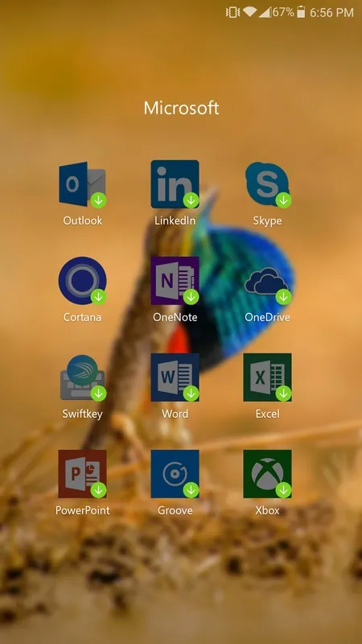The width and height of the screenshot is (362, 644).
Task: Tap the Wi-Fi icon in status bar
Action: pos(249,12)
